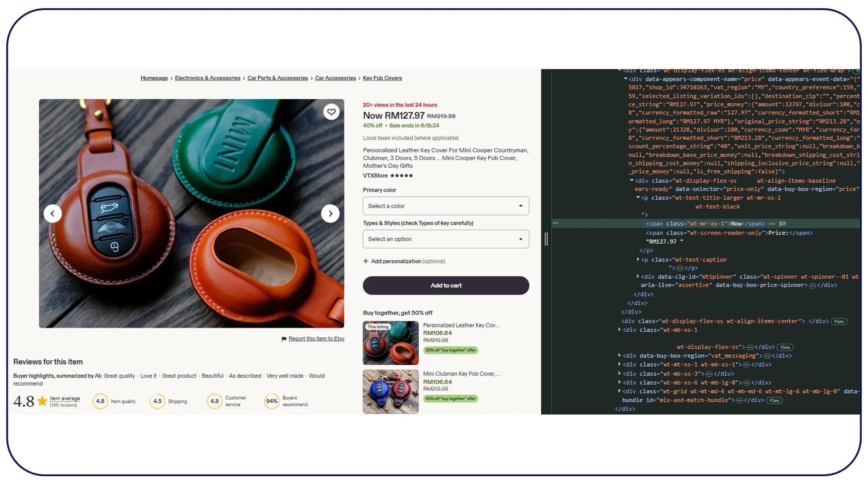Click the ellipsis in the vat_messaging div
Screen dimensions: 868x484
[767, 356]
